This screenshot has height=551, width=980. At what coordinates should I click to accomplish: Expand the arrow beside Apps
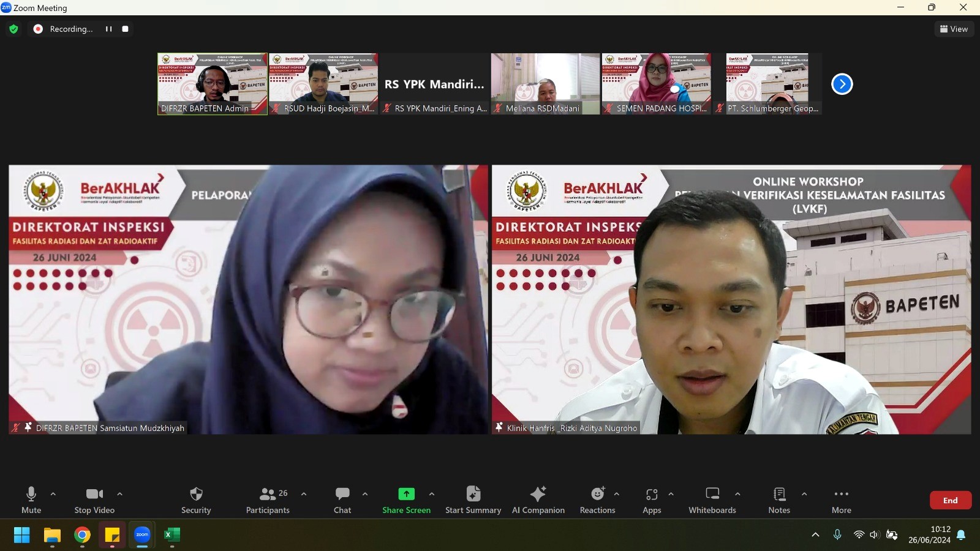671,494
